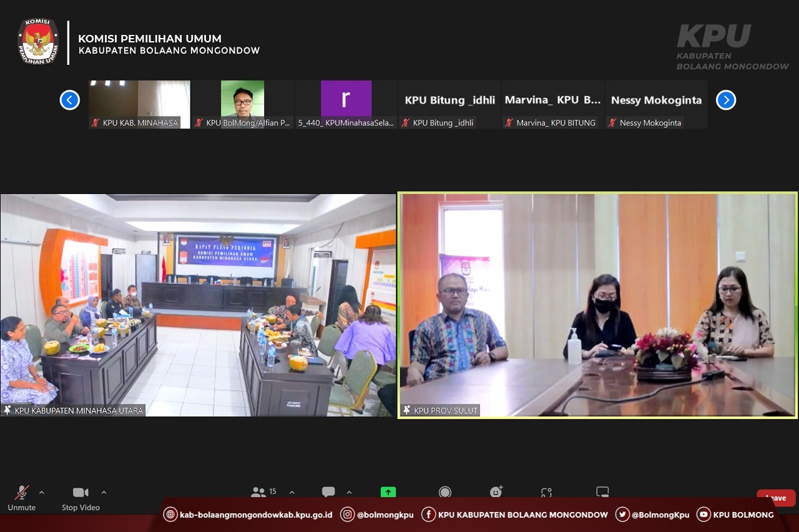The image size is (799, 532).
Task: Select KPU BolMong/Alfian participant video tile
Action: tap(242, 104)
